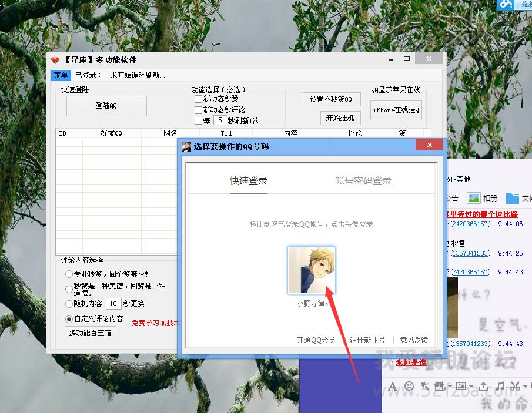Click the 内容 column header
Image resolution: width=532 pixels, height=413 pixels.
point(291,133)
